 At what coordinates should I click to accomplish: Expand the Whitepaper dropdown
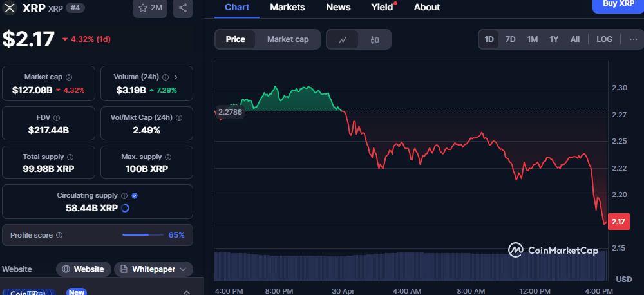tap(154, 269)
